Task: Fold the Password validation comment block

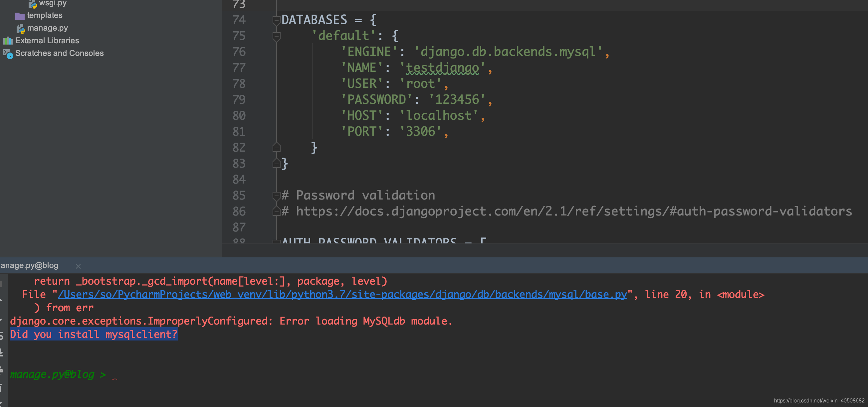Action: pyautogui.click(x=276, y=195)
